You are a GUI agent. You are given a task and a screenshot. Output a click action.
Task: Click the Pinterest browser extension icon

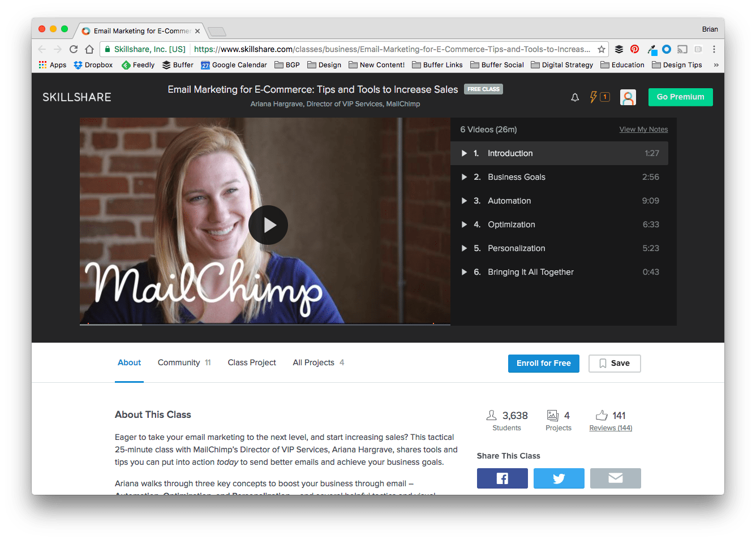634,49
